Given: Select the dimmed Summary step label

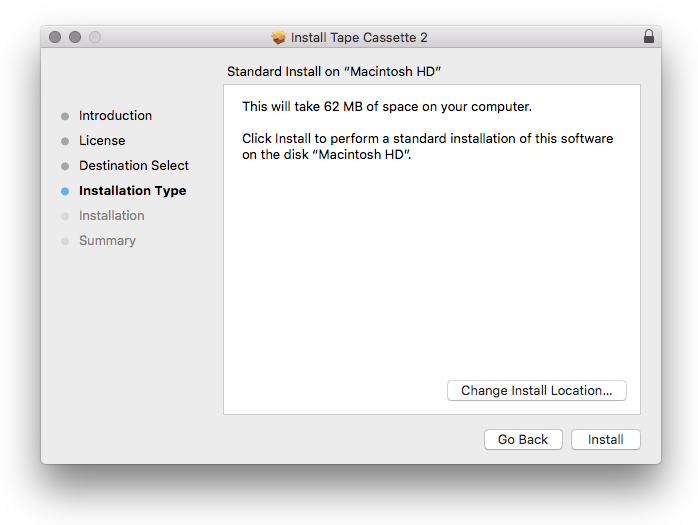Looking at the screenshot, I should coord(107,241).
